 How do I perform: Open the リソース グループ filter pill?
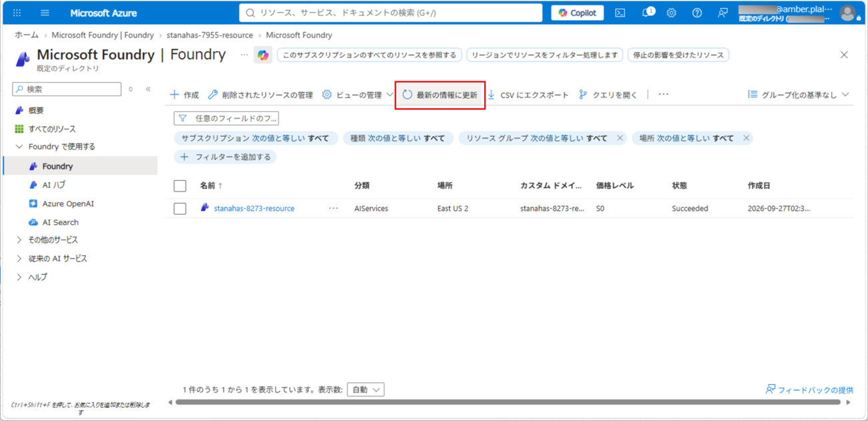[536, 138]
